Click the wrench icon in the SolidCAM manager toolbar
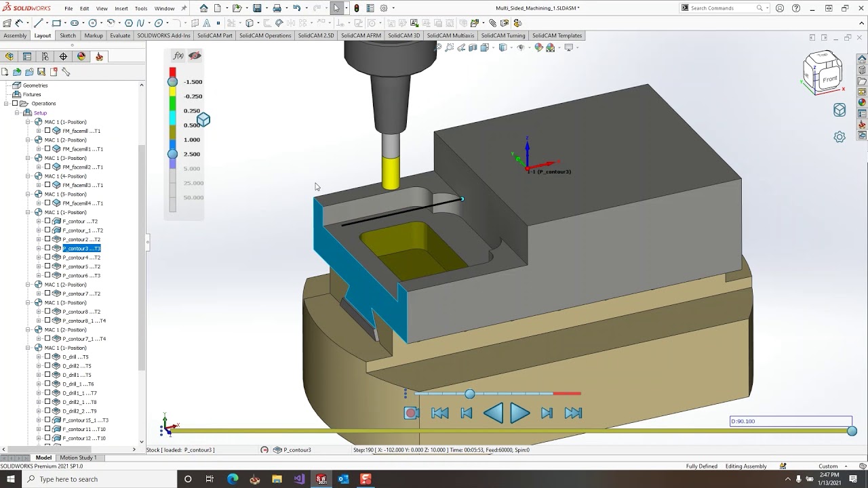This screenshot has width=868, height=488. coord(66,71)
